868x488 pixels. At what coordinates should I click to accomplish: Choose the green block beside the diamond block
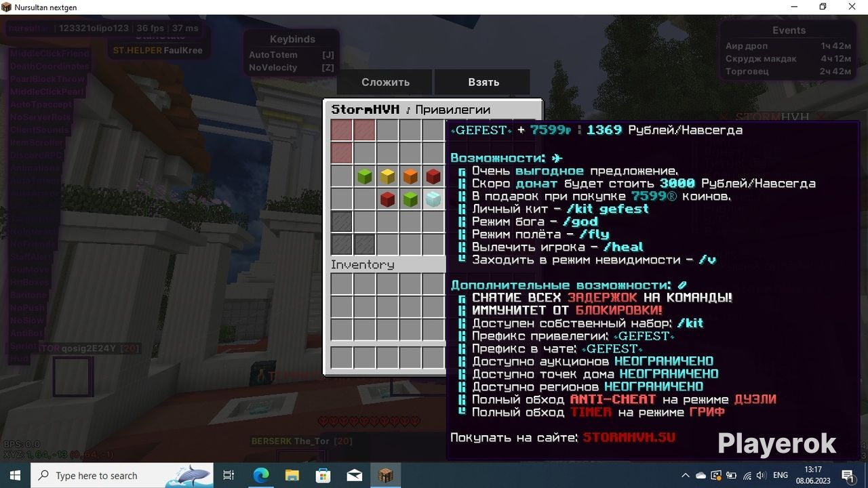410,199
